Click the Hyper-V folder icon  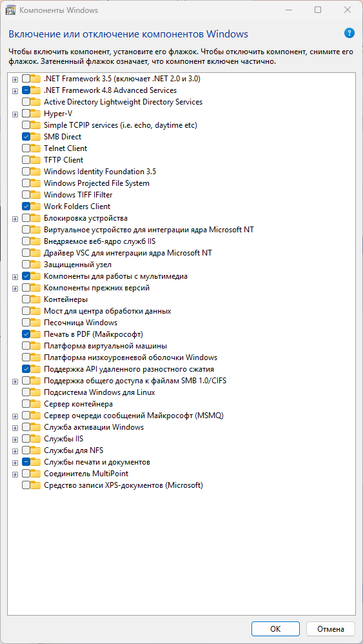point(35,114)
